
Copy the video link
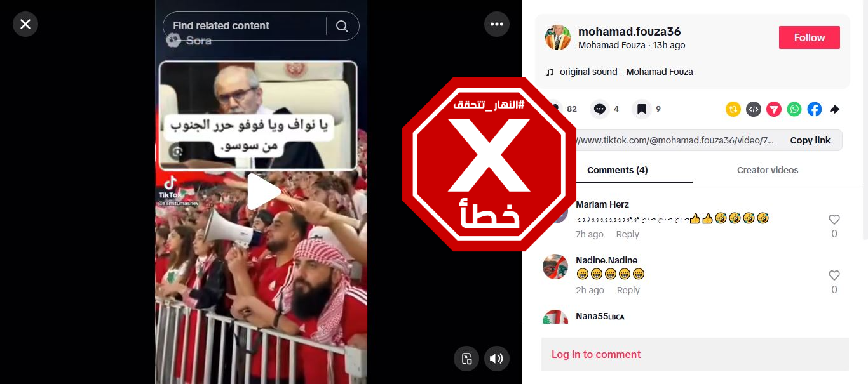click(x=810, y=140)
